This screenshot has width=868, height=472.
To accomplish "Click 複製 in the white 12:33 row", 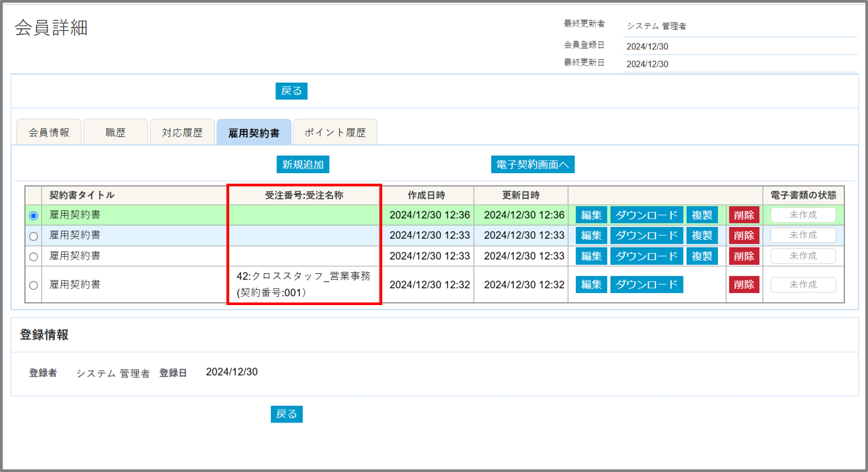I will tap(702, 256).
